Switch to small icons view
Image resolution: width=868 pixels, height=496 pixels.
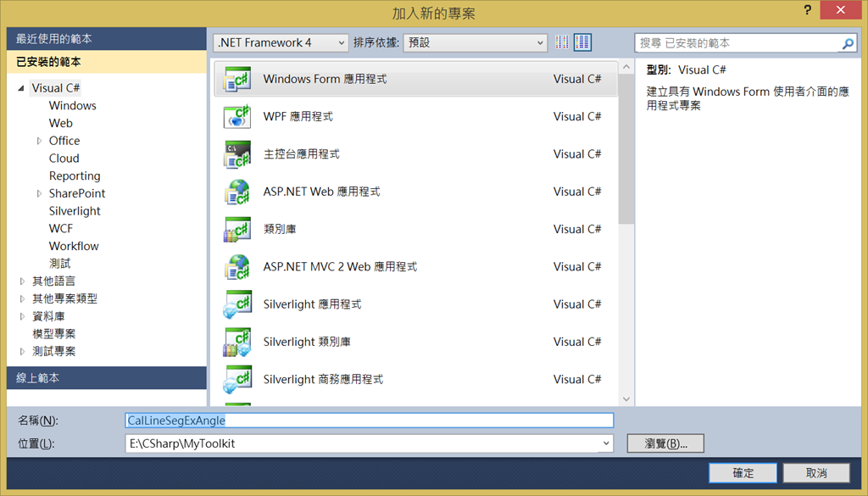pos(562,42)
